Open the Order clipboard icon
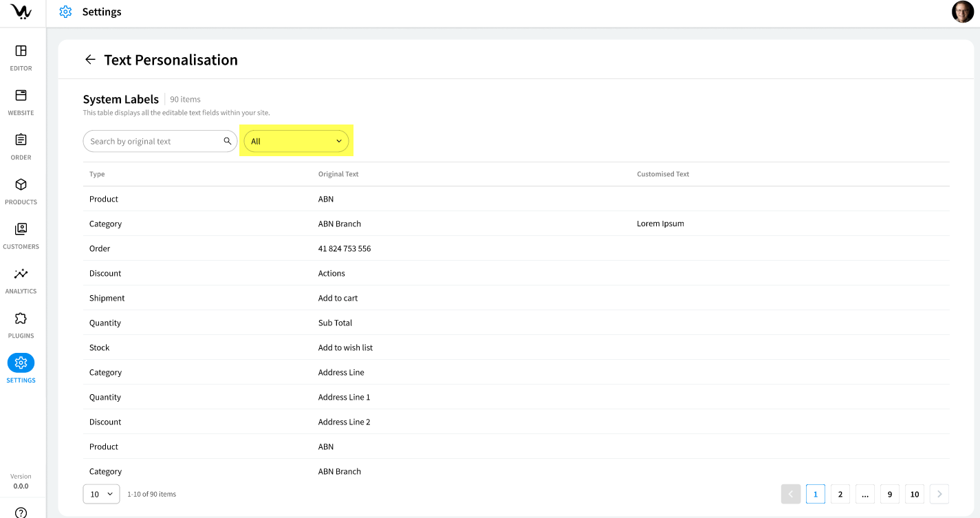The image size is (980, 518). (x=21, y=140)
